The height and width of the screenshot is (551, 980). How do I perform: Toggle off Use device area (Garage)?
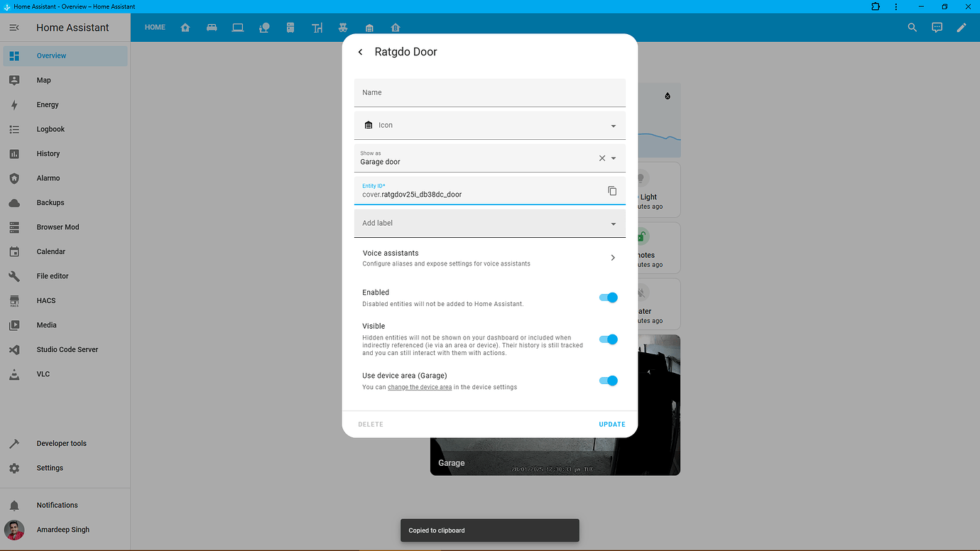click(608, 381)
